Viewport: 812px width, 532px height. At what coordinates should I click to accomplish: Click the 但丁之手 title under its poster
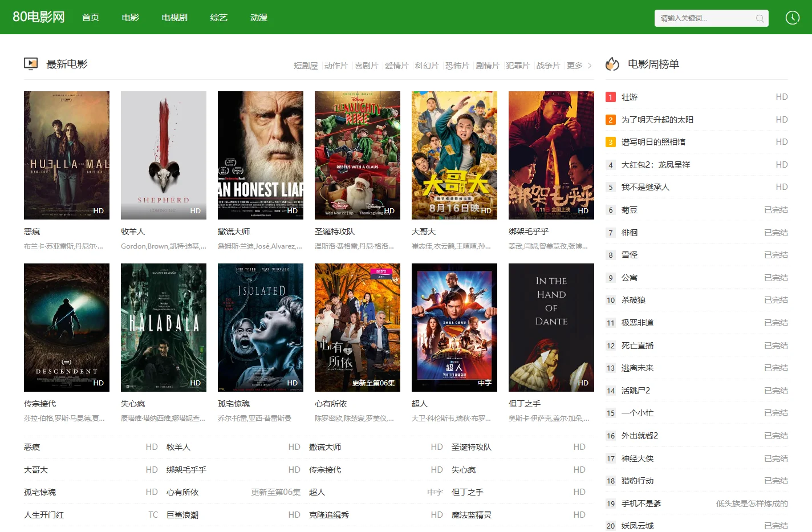(525, 404)
